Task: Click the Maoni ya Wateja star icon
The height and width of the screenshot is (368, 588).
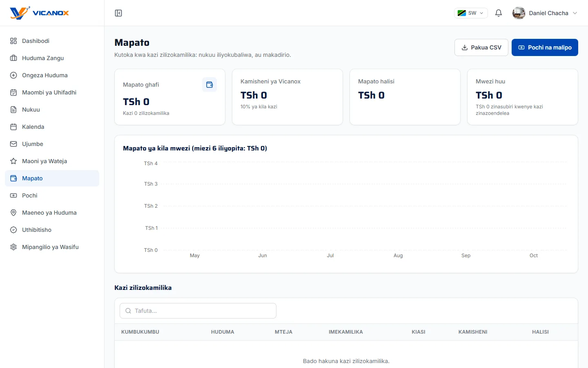Action: tap(13, 161)
